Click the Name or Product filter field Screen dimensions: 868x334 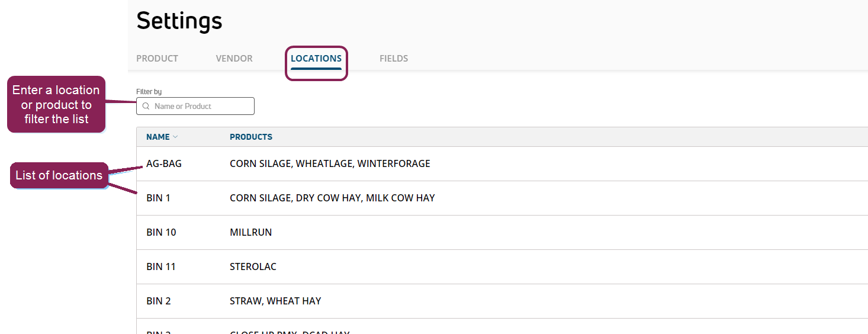tap(201, 107)
